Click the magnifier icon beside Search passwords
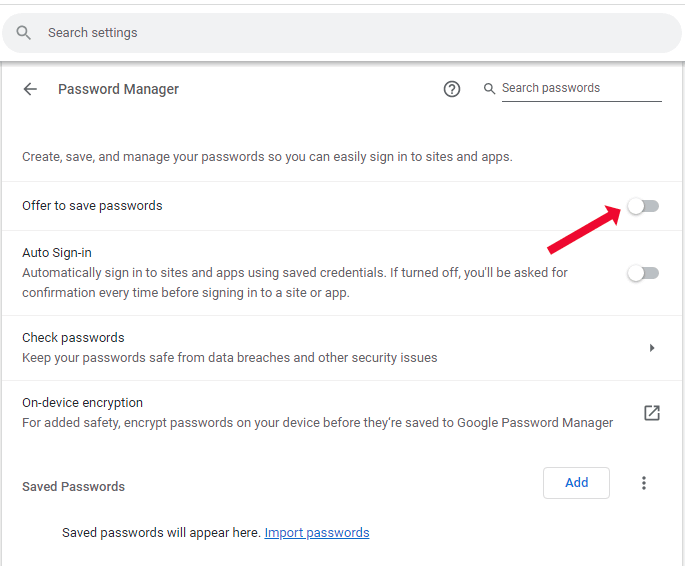The height and width of the screenshot is (569, 685). pyautogui.click(x=490, y=89)
